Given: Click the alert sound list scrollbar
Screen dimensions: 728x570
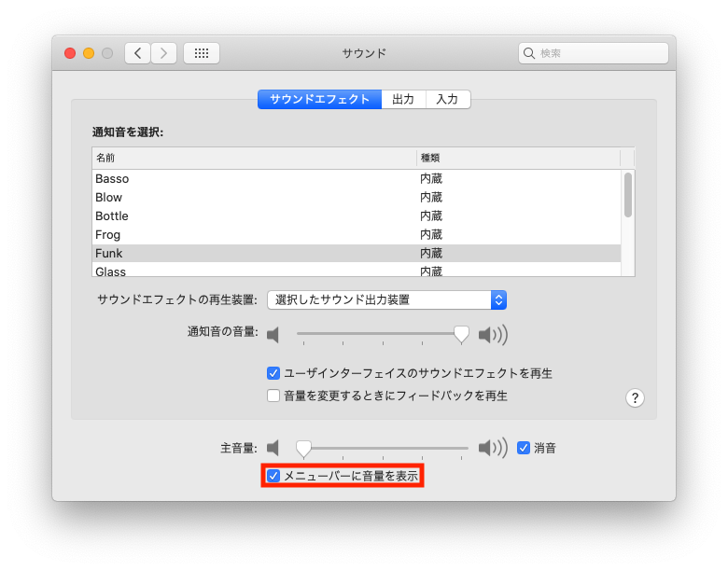Looking at the screenshot, I should tap(628, 195).
